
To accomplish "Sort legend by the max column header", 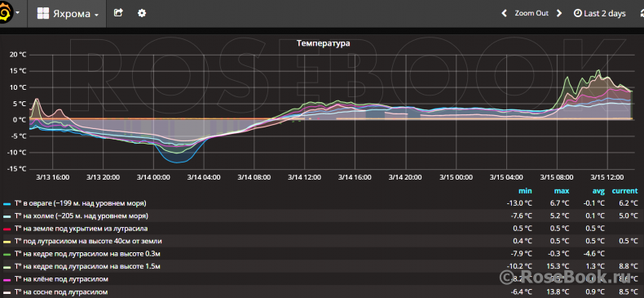I will pyautogui.click(x=562, y=191).
